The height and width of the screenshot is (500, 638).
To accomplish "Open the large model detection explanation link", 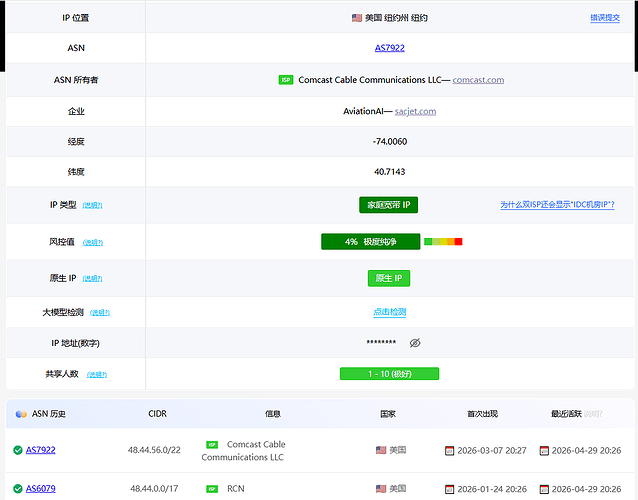I will tap(100, 313).
